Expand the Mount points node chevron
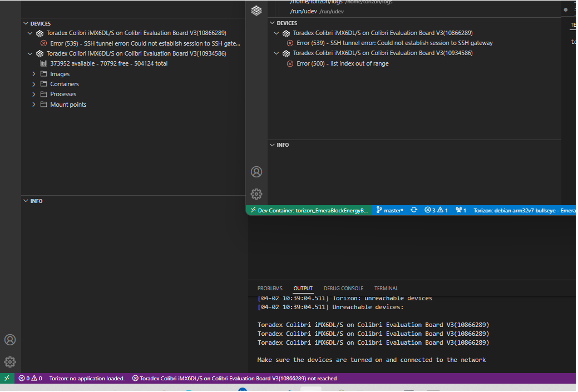Screen dimensions: 578x392 (34, 105)
